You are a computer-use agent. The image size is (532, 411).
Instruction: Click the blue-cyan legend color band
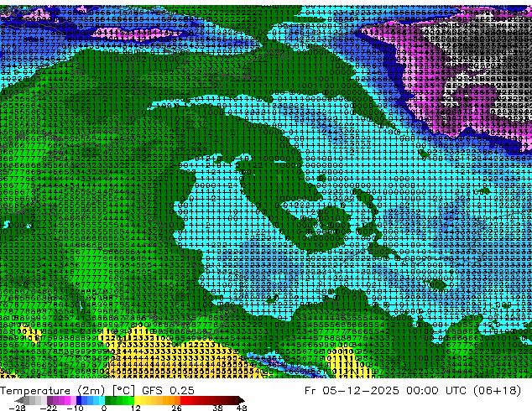point(91,400)
